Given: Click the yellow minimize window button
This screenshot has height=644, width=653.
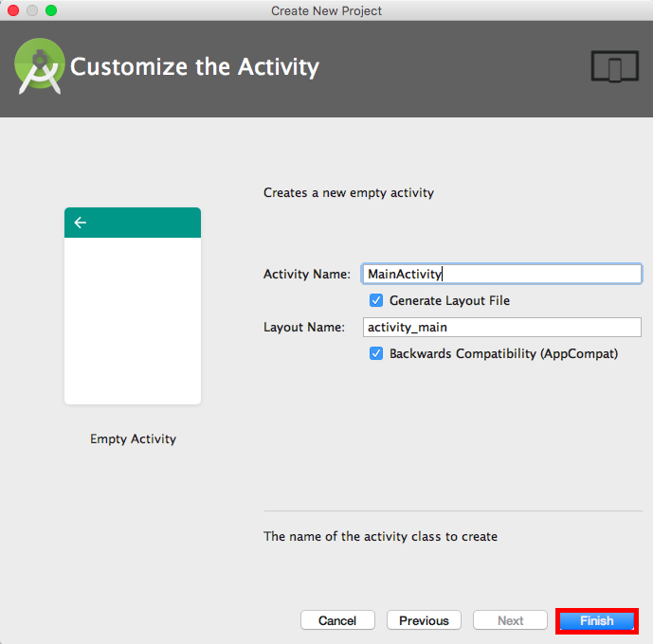Looking at the screenshot, I should tap(32, 10).
